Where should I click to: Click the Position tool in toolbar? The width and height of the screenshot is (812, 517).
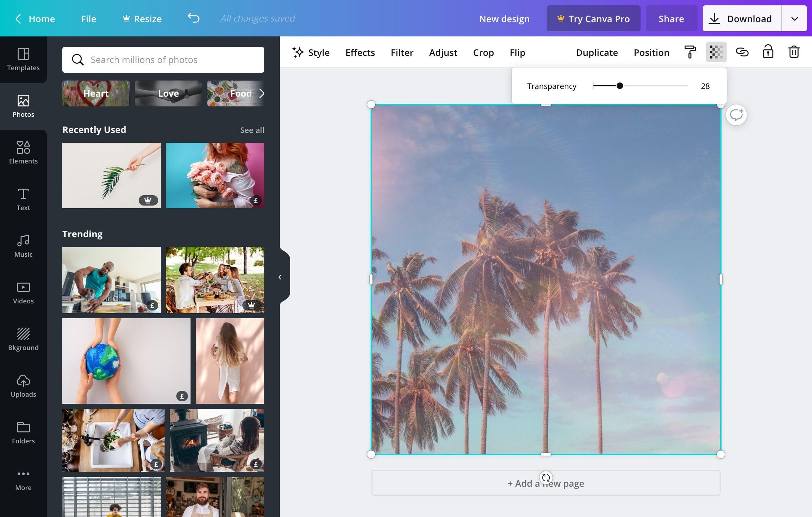click(x=651, y=52)
